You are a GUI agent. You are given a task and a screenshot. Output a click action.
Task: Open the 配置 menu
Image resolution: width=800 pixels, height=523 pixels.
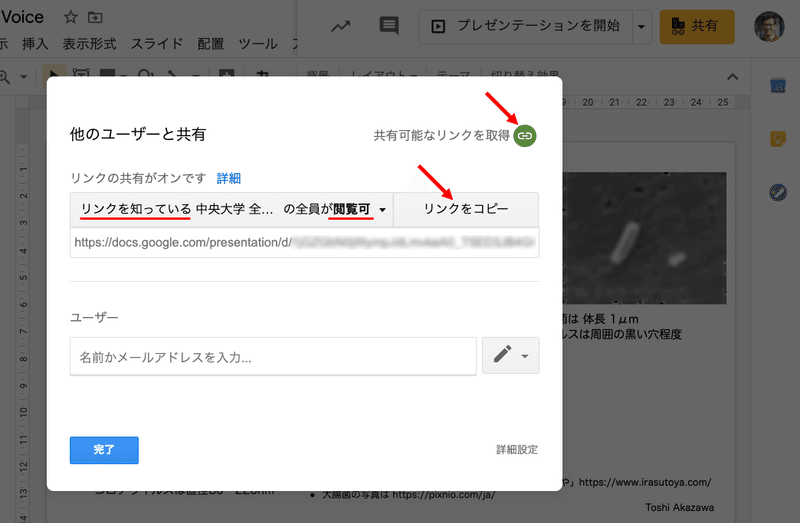211,44
